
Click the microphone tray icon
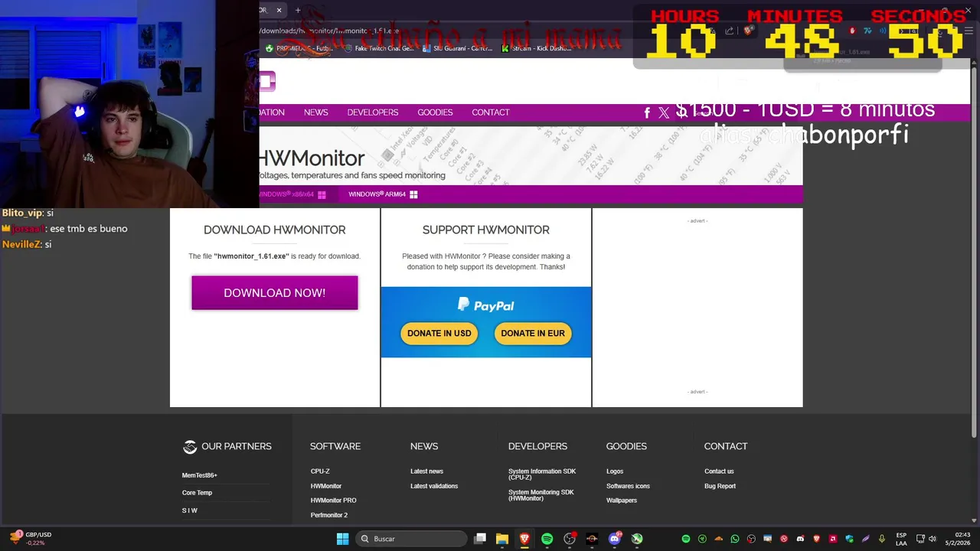882,539
